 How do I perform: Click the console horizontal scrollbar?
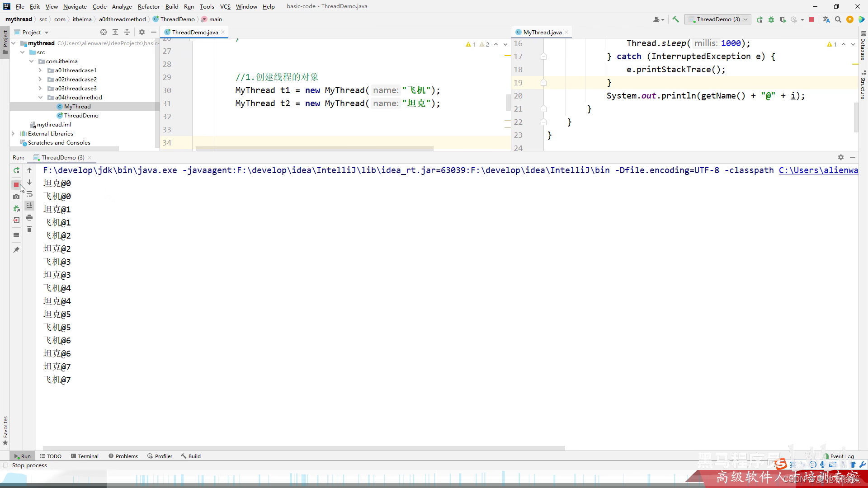pos(303,448)
